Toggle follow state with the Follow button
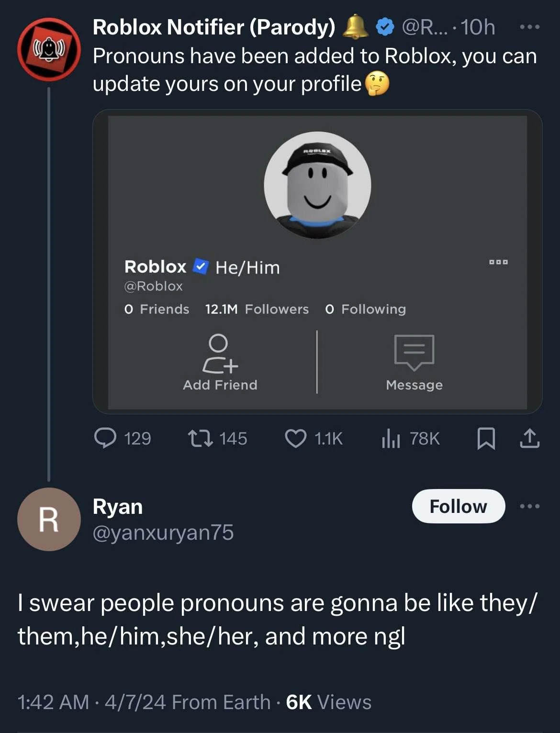Viewport: 560px width, 733px height. coord(458,506)
